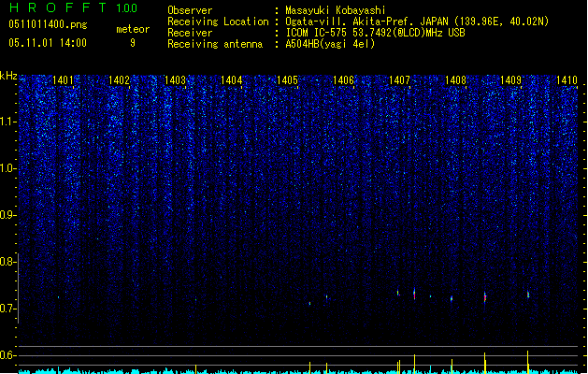Click the 0.9 kHz axis label
The width and height of the screenshot is (588, 374).
coord(8,215)
